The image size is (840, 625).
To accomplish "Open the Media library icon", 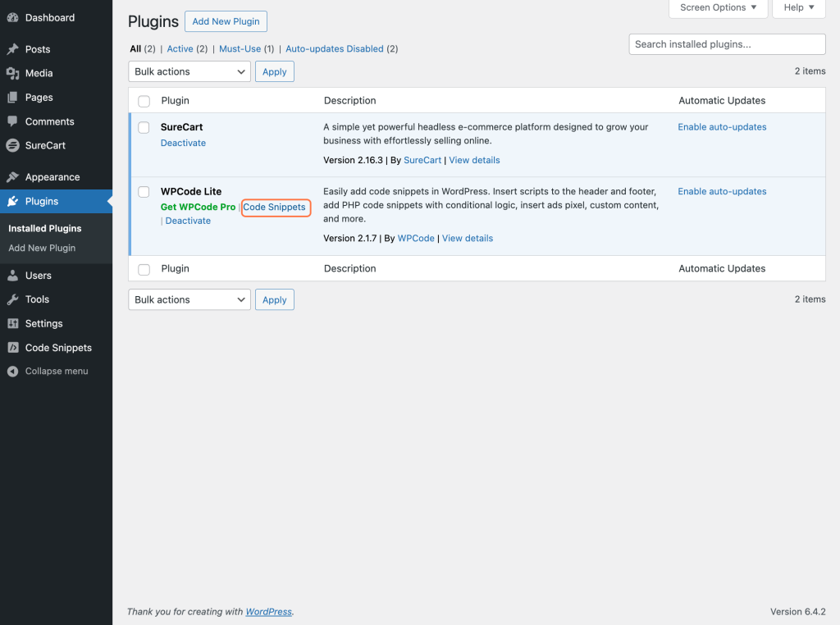I will click(13, 73).
